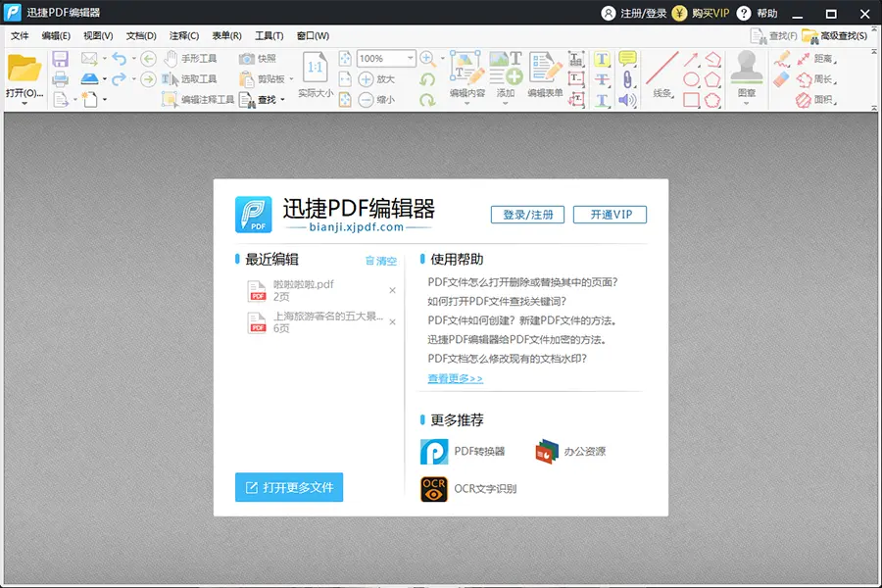Select the Stamp tool (图章)
Image resolution: width=882 pixels, height=588 pixels.
pos(747,73)
